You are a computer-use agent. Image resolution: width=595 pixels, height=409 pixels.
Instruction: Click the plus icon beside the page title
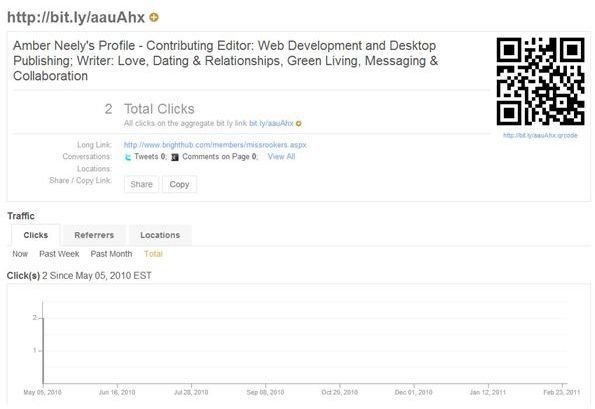coord(154,17)
